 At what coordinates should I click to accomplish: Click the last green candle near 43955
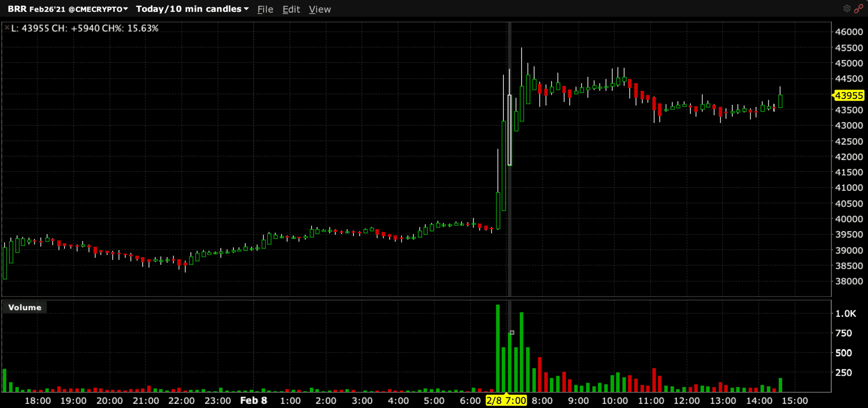(780, 101)
